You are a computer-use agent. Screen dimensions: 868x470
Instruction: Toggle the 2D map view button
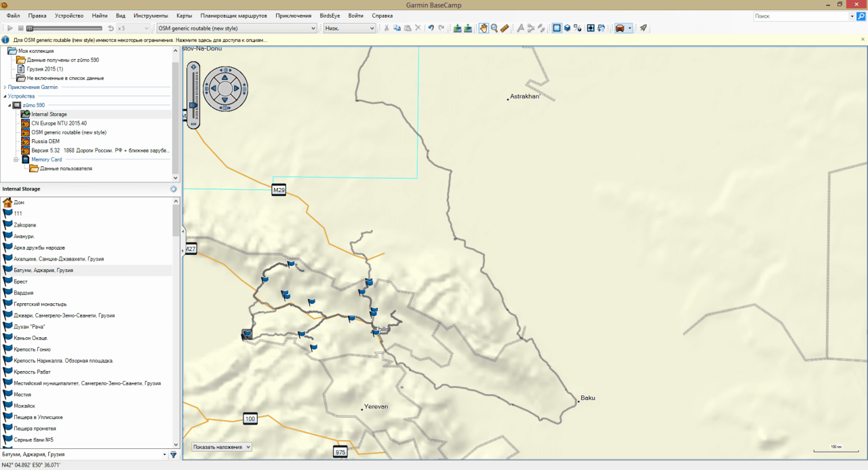[557, 28]
